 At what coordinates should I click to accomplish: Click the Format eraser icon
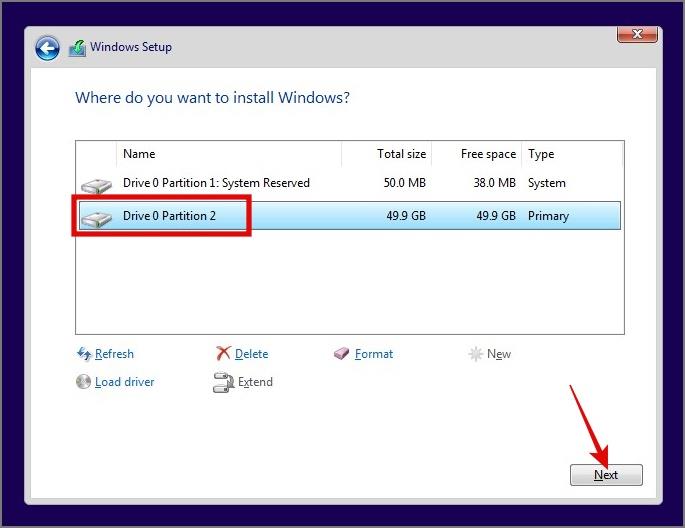[x=342, y=353]
